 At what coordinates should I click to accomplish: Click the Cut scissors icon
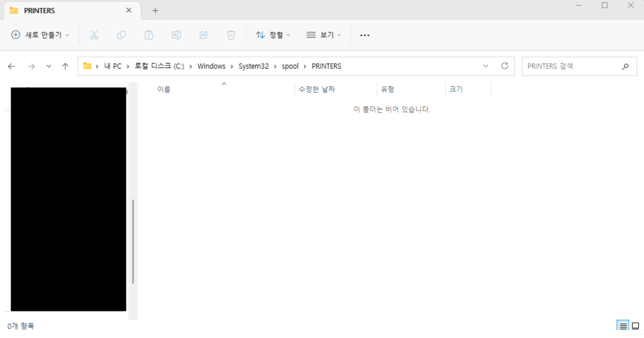click(x=94, y=35)
